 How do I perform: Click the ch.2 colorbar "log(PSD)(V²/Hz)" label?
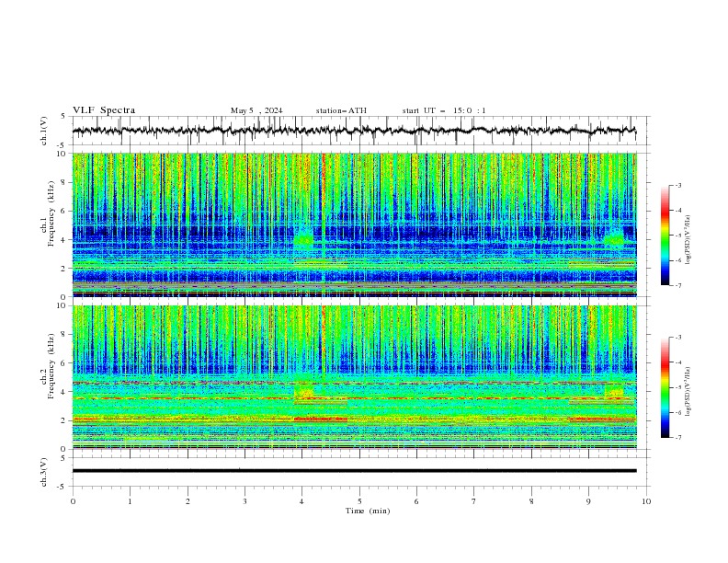point(688,392)
